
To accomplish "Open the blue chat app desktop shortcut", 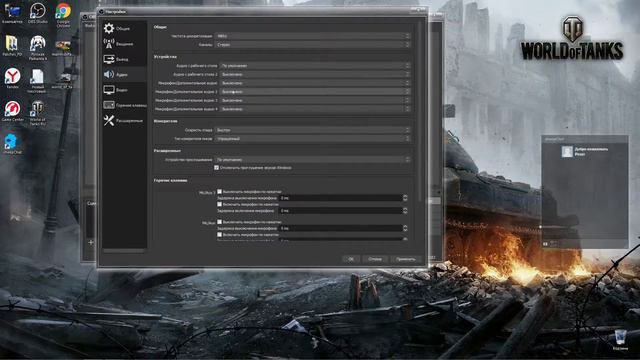I will click(12, 144).
